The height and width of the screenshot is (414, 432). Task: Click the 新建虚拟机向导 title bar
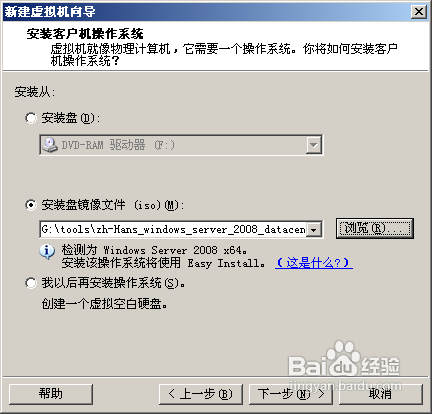click(207, 12)
